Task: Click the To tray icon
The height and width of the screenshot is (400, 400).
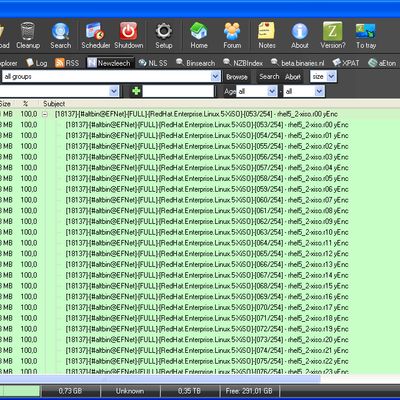Action: [366, 31]
